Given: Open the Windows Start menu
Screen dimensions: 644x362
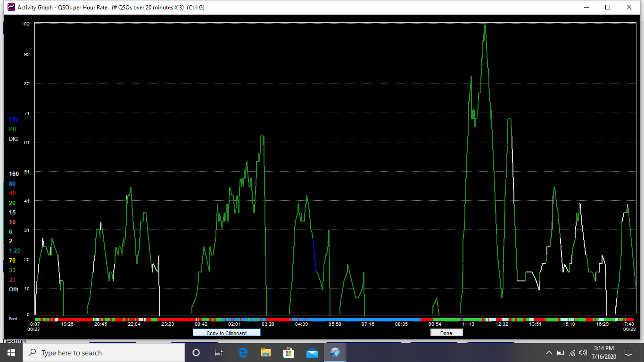Looking at the screenshot, I should tap(11, 353).
